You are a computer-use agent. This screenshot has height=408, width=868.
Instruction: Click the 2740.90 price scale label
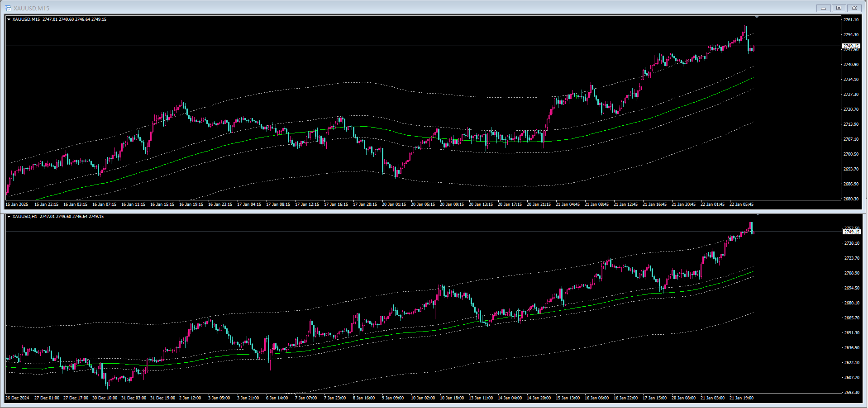click(851, 65)
